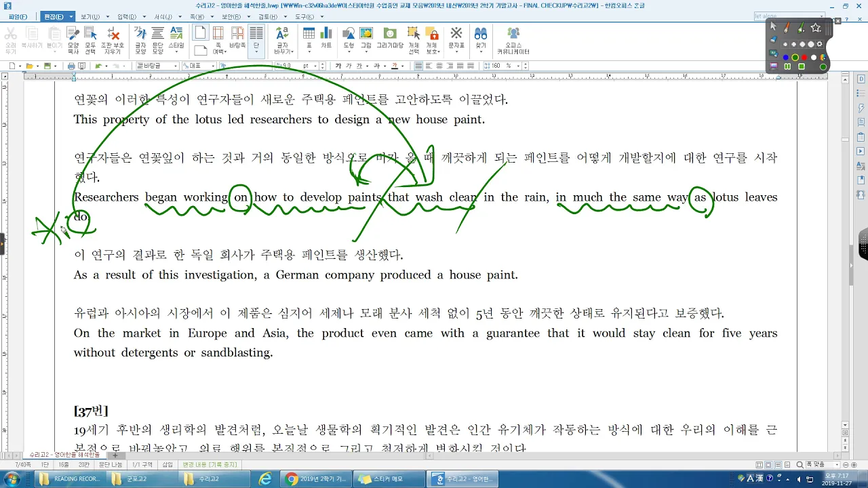Viewport: 868px width, 488px height.
Task: Click the 글자 바꾸기 icon
Action: (283, 40)
